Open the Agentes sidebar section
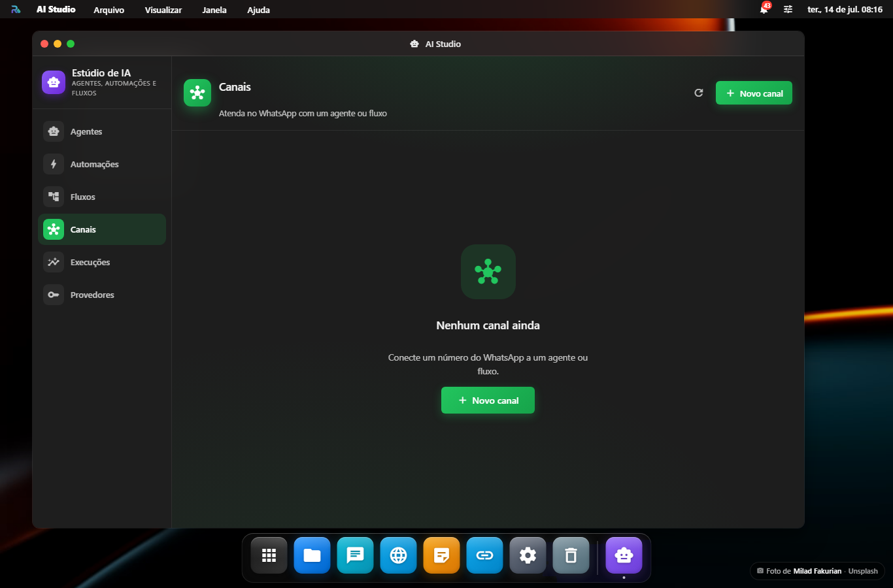The height and width of the screenshot is (588, 893). click(x=101, y=131)
